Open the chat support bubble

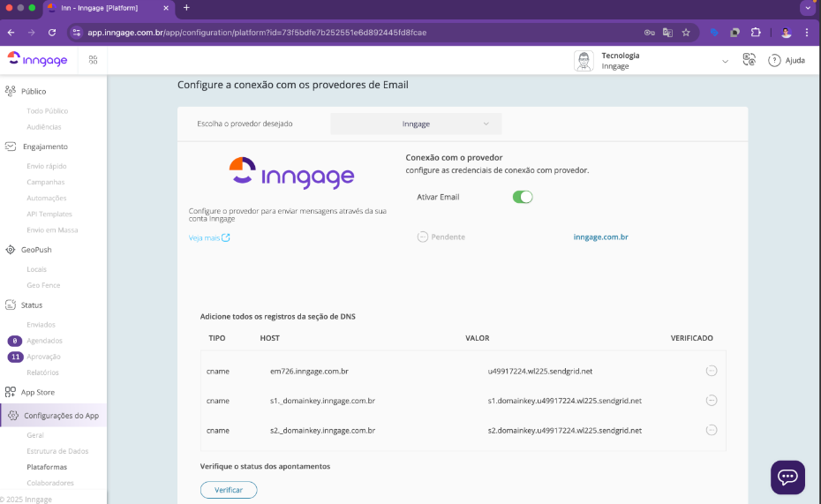[787, 477]
